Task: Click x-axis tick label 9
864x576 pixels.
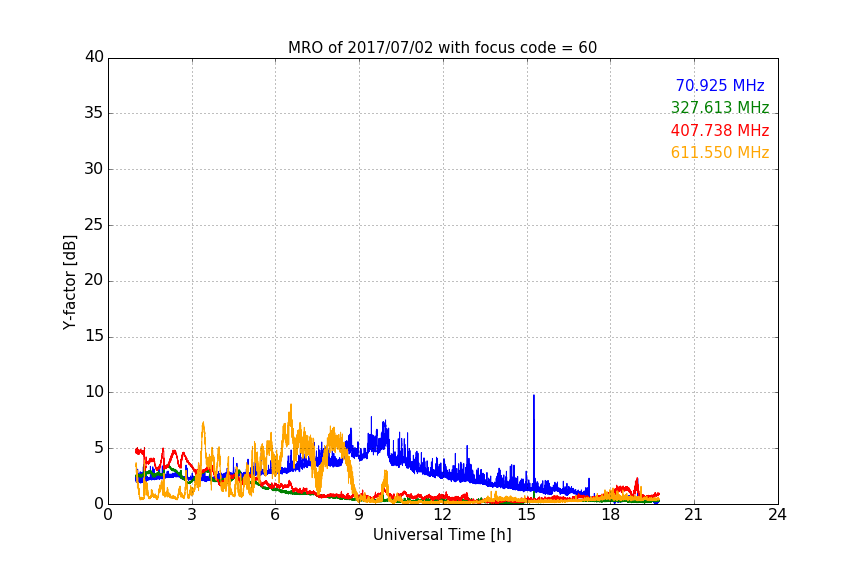Action: (359, 515)
